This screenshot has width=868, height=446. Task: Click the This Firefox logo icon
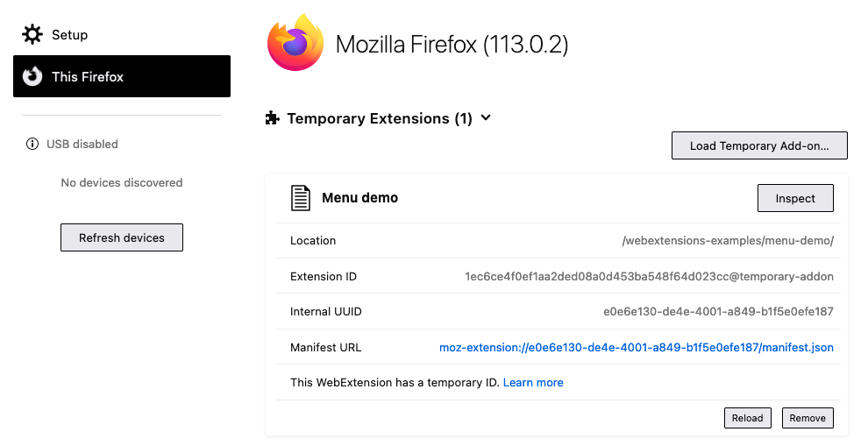32,77
